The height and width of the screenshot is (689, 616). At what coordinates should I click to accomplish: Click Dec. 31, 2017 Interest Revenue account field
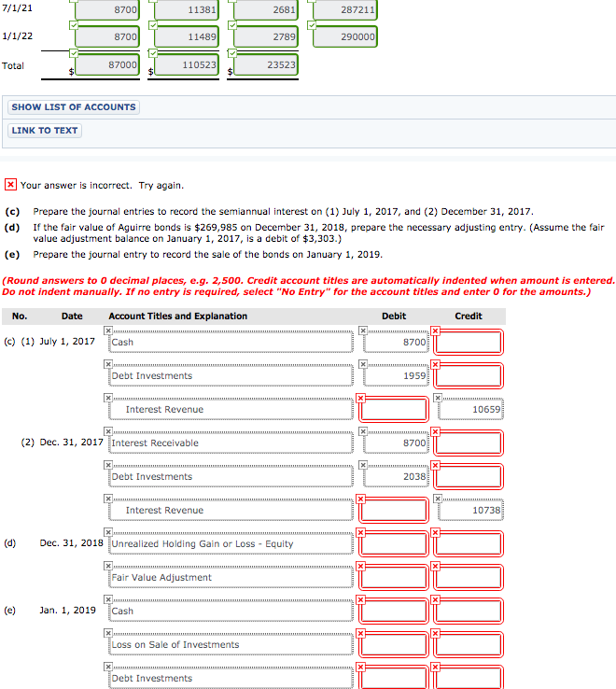(x=231, y=510)
